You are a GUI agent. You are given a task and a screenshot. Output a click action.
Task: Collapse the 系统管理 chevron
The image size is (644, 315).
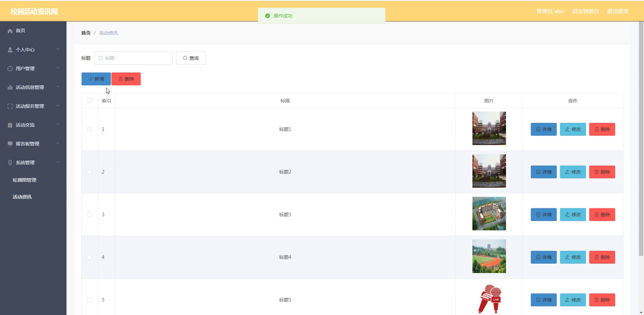pos(58,162)
